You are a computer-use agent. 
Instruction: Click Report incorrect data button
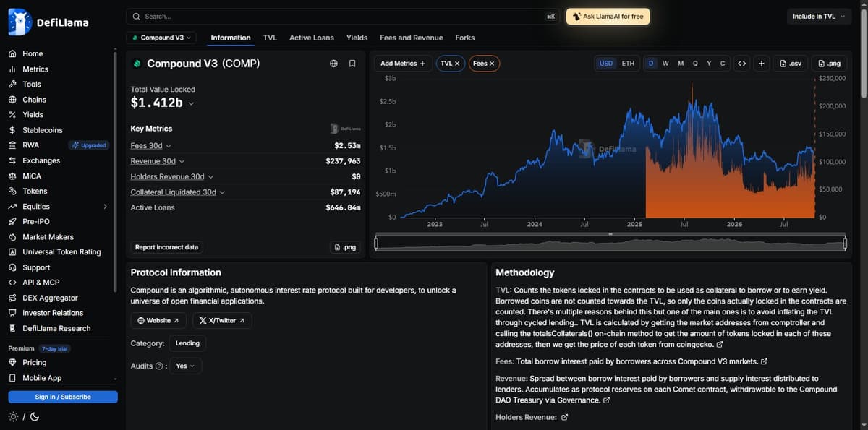pos(166,247)
